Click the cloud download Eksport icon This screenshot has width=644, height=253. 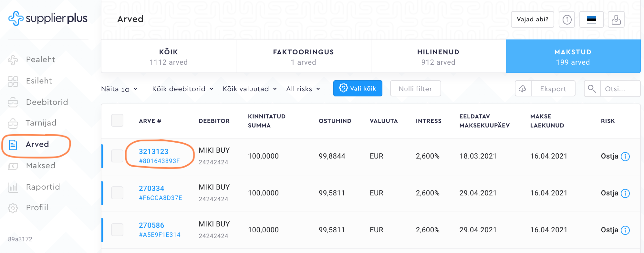[x=523, y=89]
